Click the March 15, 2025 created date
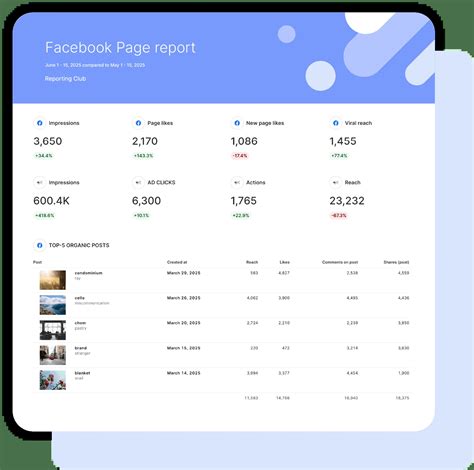This screenshot has width=474, height=470. pyautogui.click(x=184, y=348)
